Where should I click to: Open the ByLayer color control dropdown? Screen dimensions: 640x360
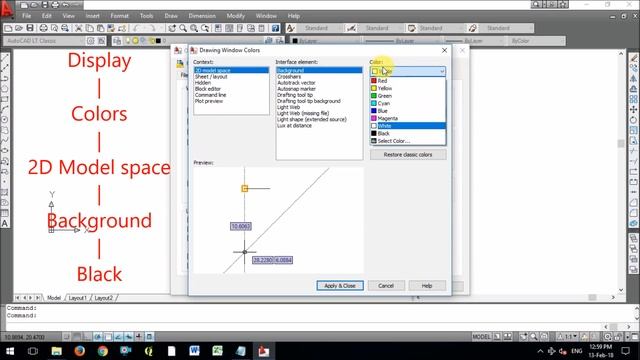click(x=325, y=41)
